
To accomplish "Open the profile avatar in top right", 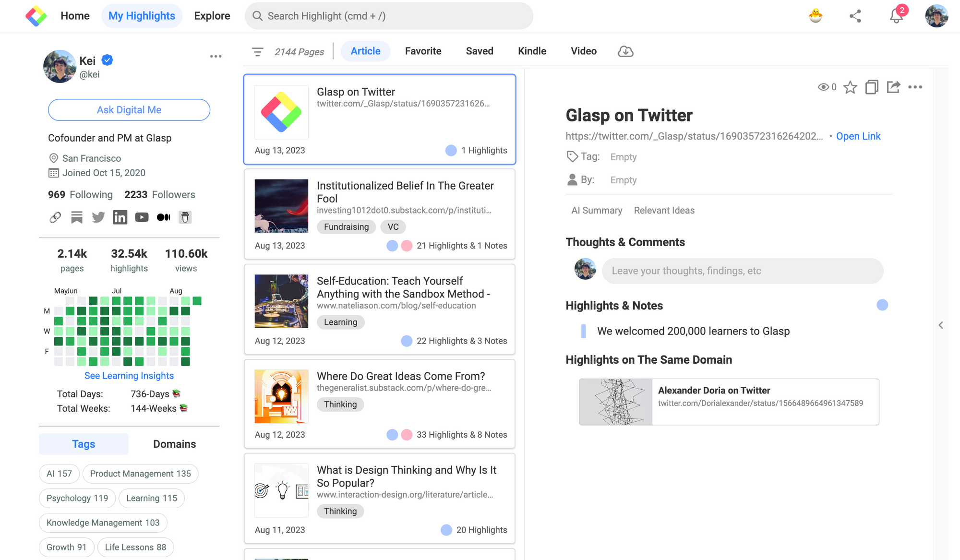I will [936, 16].
